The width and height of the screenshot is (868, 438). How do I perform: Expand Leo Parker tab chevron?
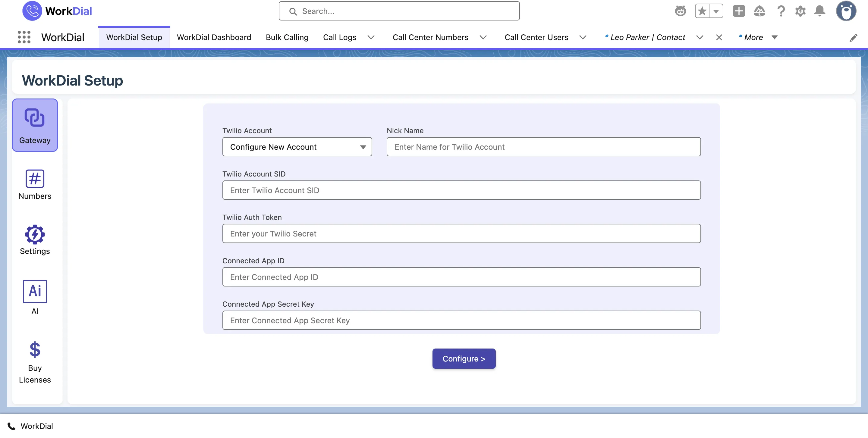pyautogui.click(x=700, y=37)
